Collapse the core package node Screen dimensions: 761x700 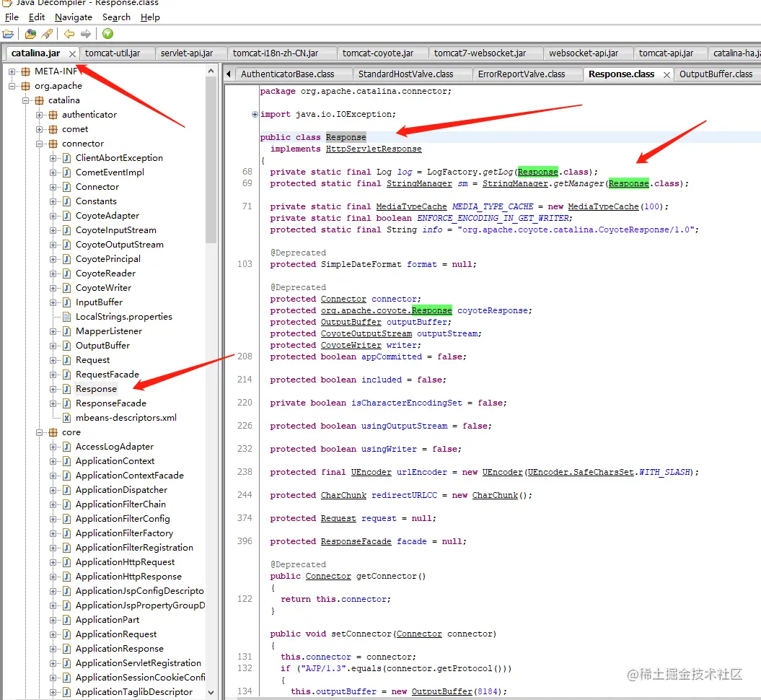[x=39, y=432]
